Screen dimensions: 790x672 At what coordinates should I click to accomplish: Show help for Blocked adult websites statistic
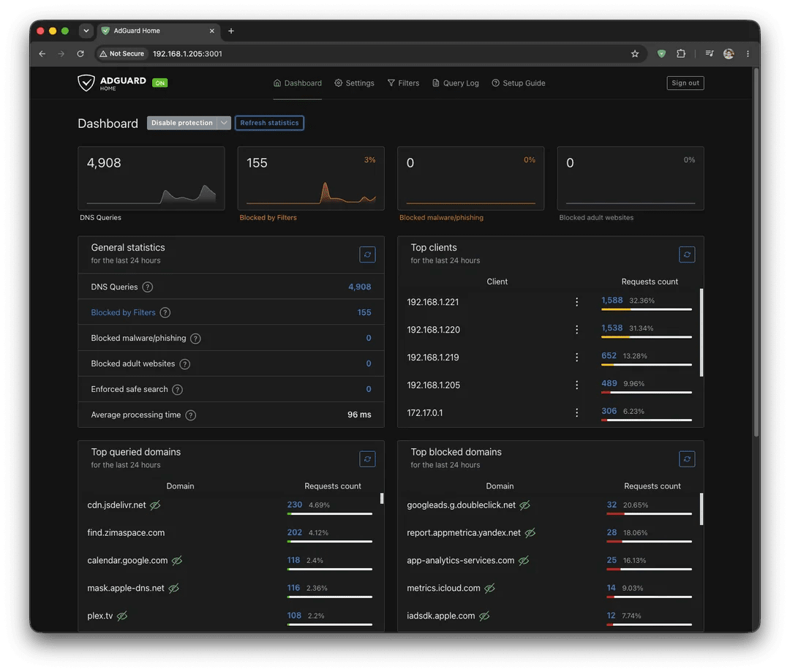185,364
